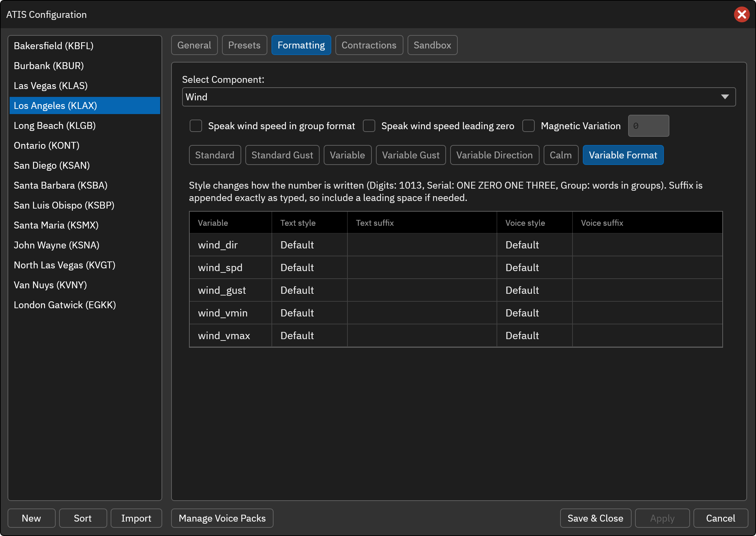Choose Las Vegas (KLAS) station
The image size is (756, 536).
[x=85, y=86]
